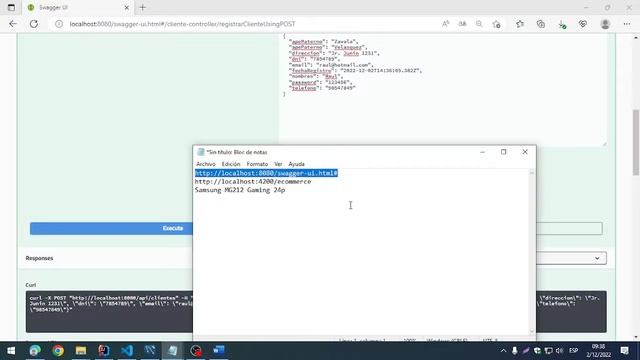Open the Windows notification center

click(x=624, y=351)
